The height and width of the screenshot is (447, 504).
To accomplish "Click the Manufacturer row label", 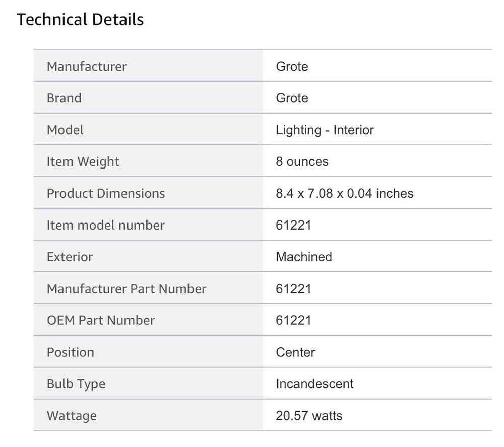I will [87, 66].
